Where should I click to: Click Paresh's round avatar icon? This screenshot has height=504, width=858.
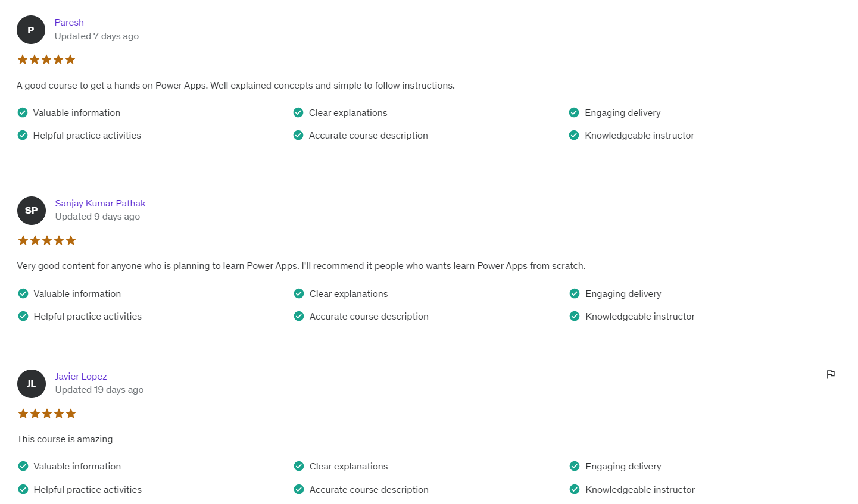(x=31, y=30)
